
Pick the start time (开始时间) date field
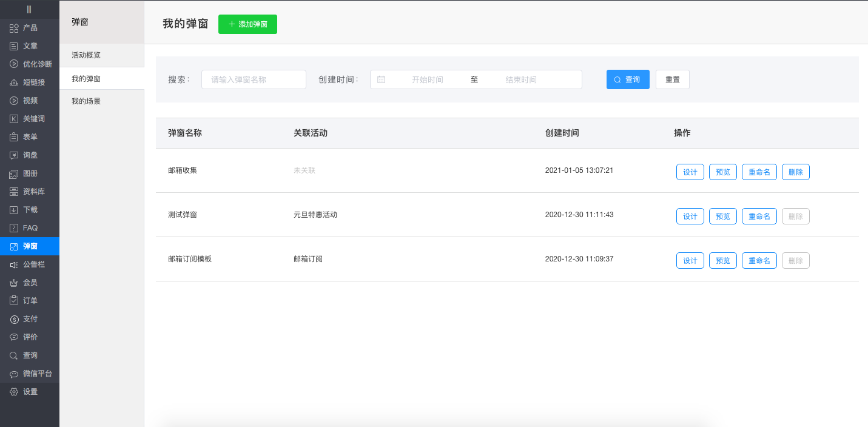tap(427, 79)
